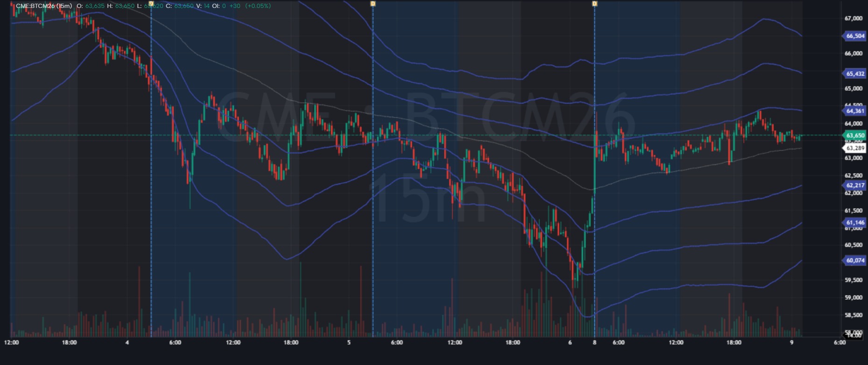Viewport: 868px width, 365px height.
Task: Select the 64,361 band price label
Action: point(855,111)
